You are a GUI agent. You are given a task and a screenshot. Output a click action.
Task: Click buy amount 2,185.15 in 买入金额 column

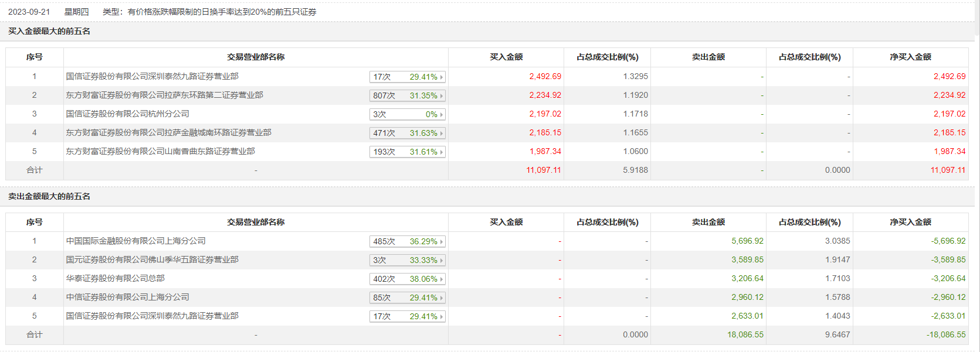[545, 132]
